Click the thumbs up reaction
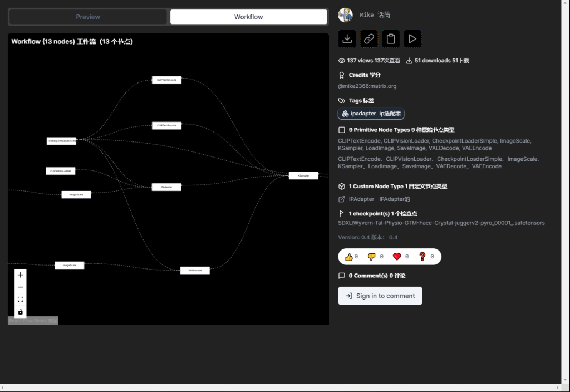 click(350, 257)
